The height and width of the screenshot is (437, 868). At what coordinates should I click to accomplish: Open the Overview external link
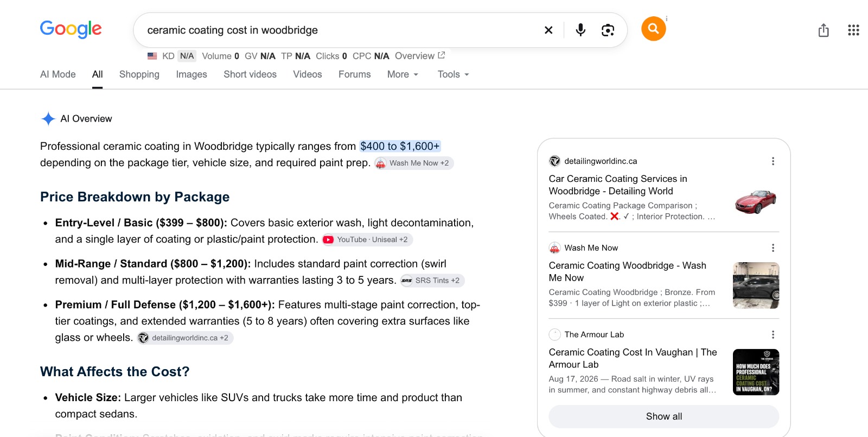pos(420,56)
